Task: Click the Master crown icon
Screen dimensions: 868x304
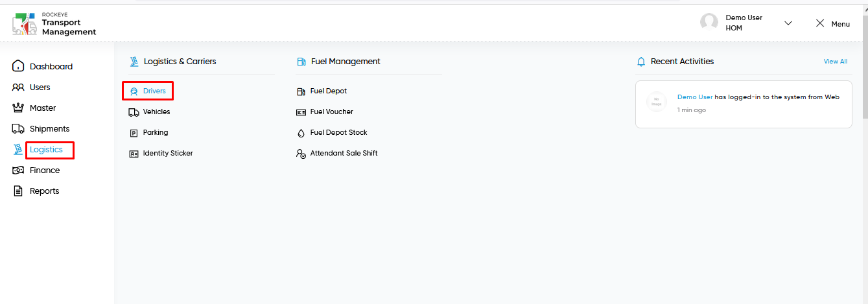Action: (x=18, y=108)
